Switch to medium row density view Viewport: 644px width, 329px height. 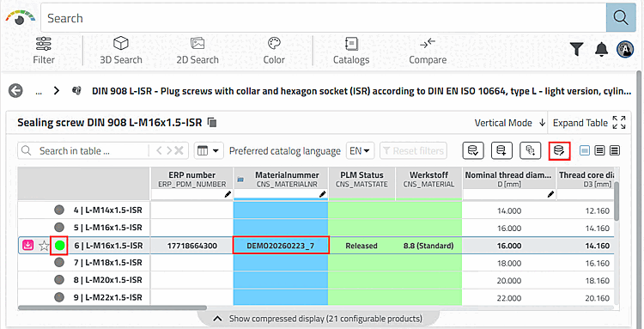599,150
